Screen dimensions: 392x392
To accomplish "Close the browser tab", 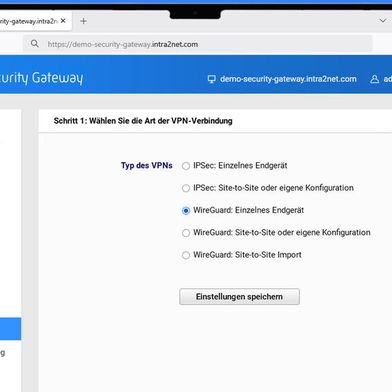I will point(63,21).
